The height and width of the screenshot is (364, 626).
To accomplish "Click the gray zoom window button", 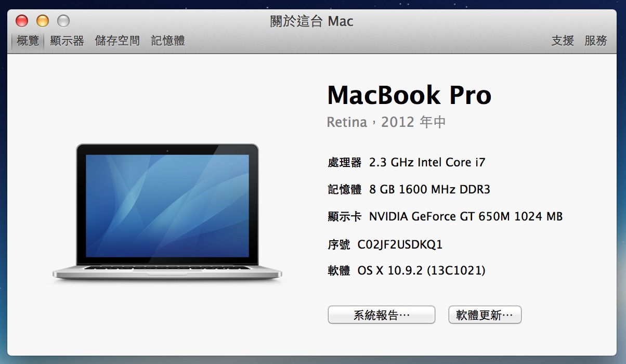I will 63,21.
